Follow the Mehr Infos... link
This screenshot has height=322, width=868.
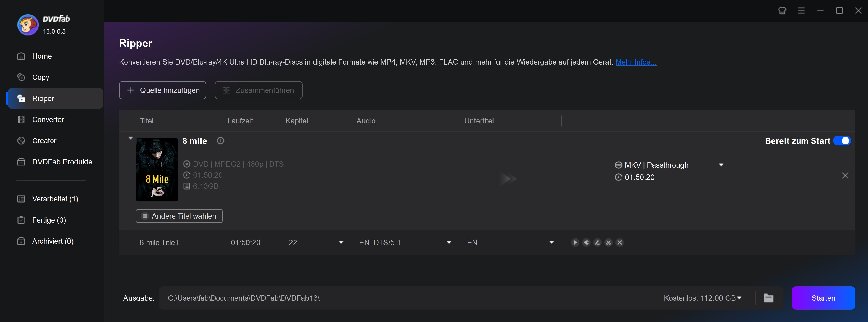(636, 62)
